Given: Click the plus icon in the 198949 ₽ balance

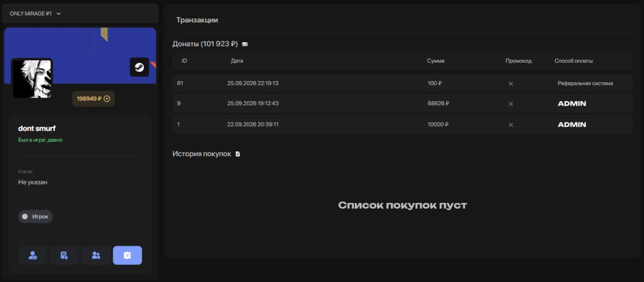Looking at the screenshot, I should [x=107, y=99].
